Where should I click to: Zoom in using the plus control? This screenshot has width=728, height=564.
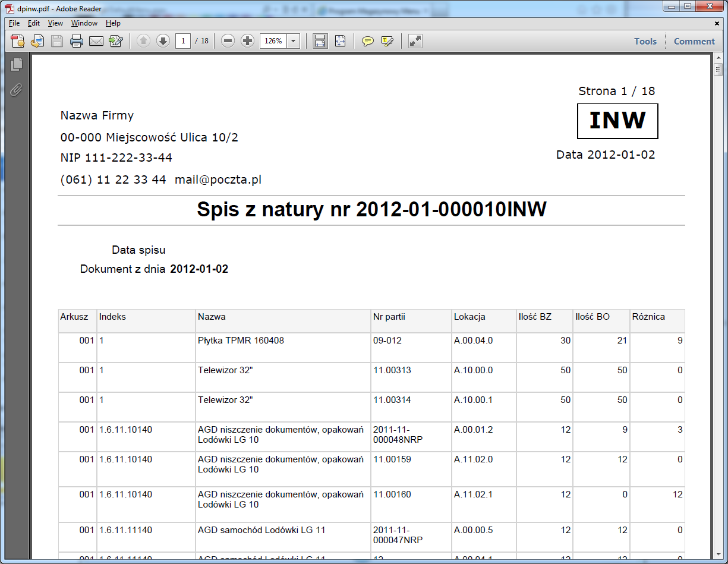coord(247,41)
